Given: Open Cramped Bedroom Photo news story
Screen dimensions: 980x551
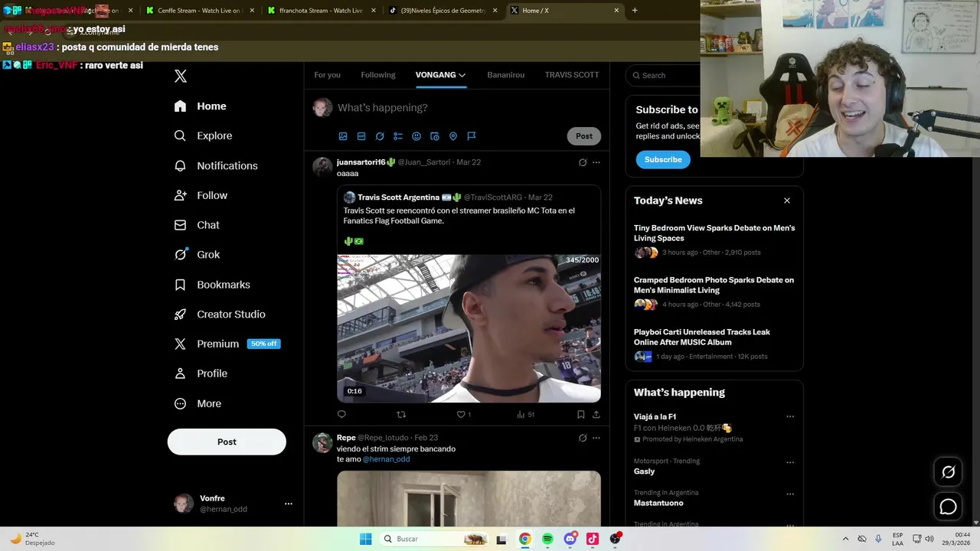Looking at the screenshot, I should (714, 292).
